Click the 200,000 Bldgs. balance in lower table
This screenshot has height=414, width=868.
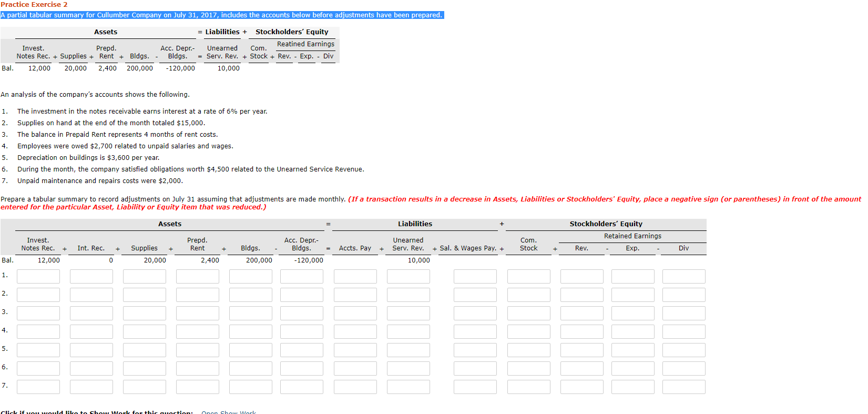259,260
